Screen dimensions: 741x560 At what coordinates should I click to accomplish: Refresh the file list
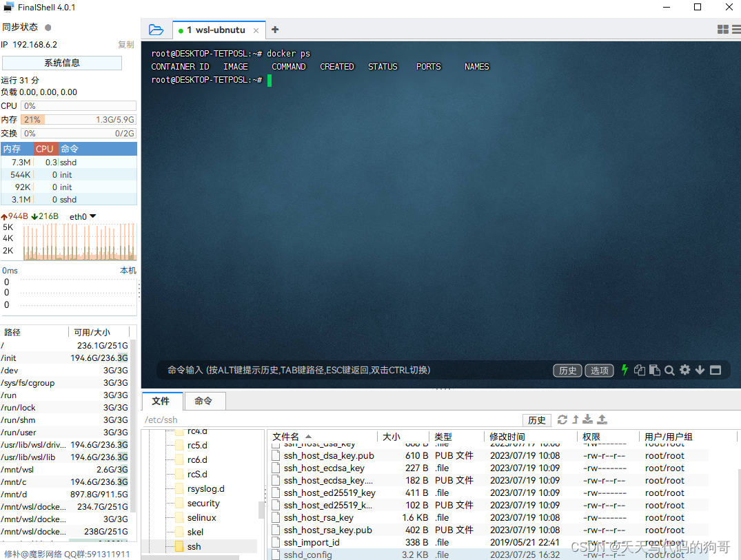[562, 419]
